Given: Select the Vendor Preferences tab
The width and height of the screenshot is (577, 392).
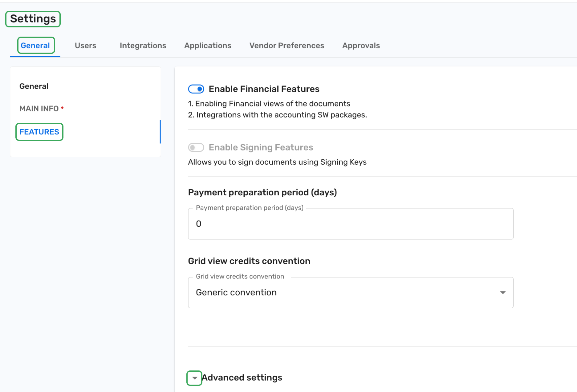Looking at the screenshot, I should point(286,46).
